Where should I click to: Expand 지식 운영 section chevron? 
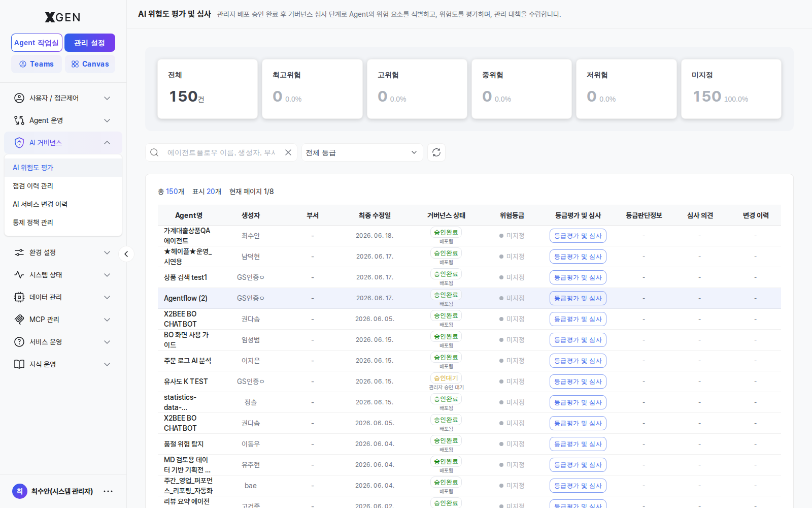pos(107,364)
